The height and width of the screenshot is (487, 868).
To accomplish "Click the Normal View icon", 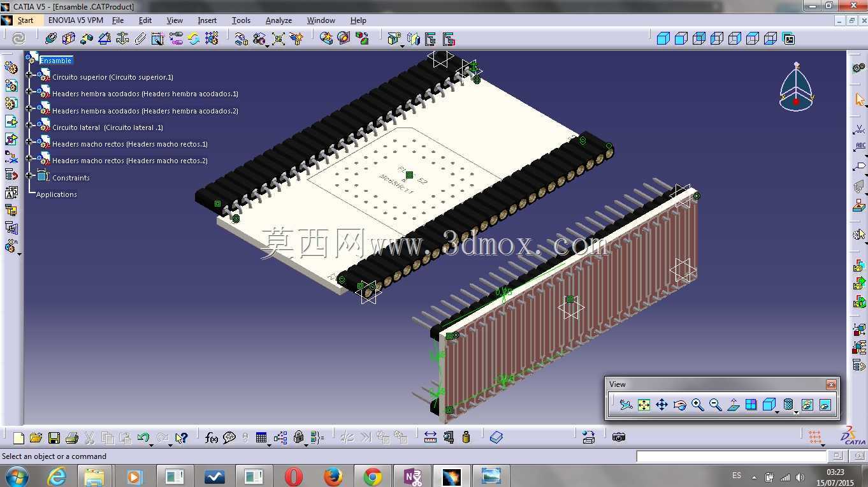I will click(733, 404).
